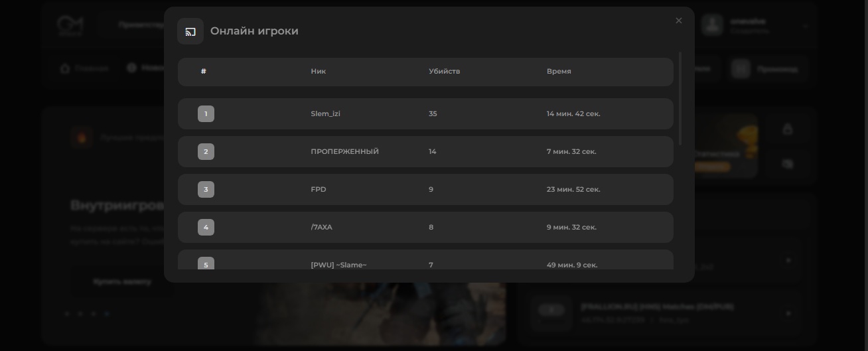Click rank badge 1 for Slem_izi

[x=206, y=114]
